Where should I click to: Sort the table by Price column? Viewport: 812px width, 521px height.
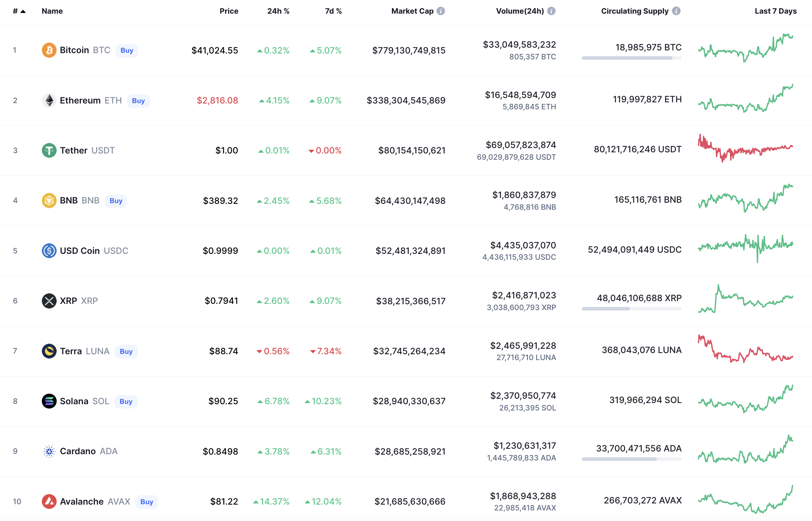[229, 11]
